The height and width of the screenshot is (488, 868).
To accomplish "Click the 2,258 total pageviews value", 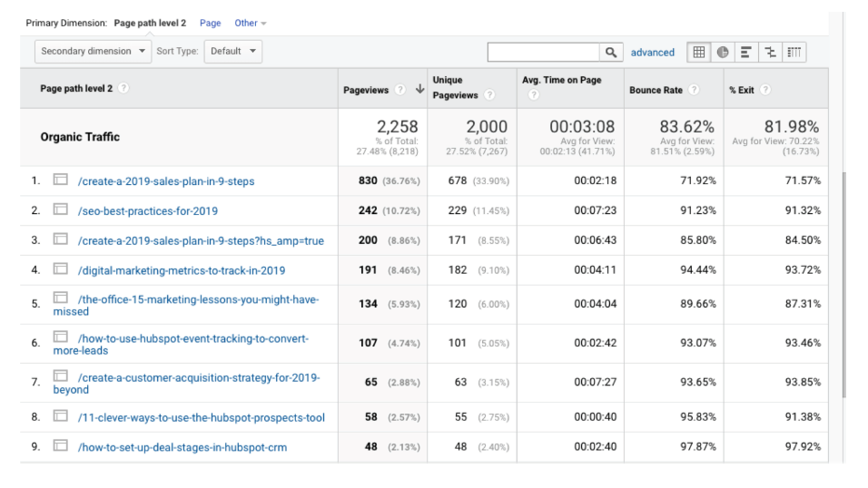I will pyautogui.click(x=398, y=127).
